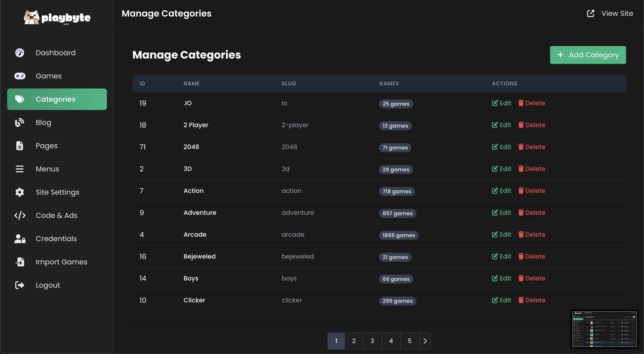This screenshot has height=354, width=644.
Task: Click the 1865 games badge
Action: pyautogui.click(x=398, y=235)
